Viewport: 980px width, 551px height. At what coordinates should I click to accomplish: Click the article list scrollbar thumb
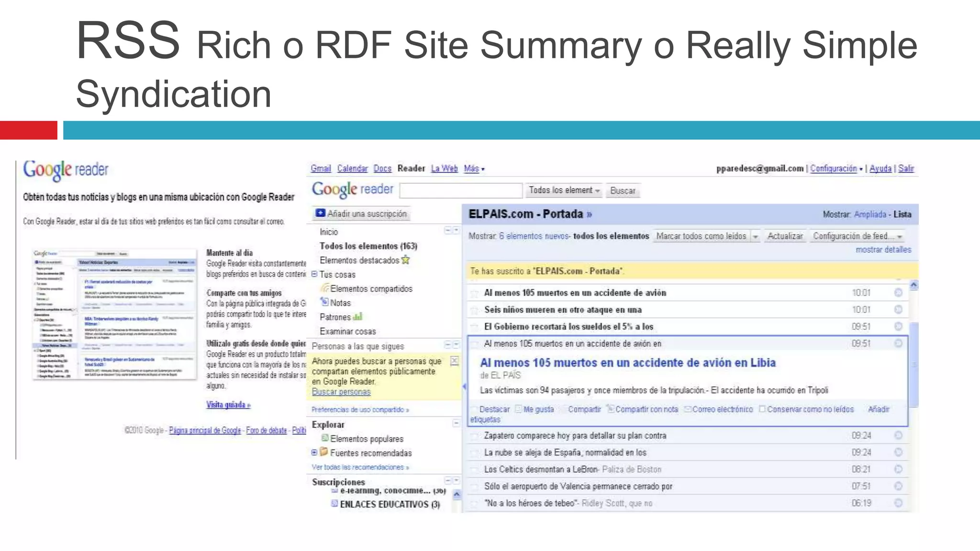914,364
